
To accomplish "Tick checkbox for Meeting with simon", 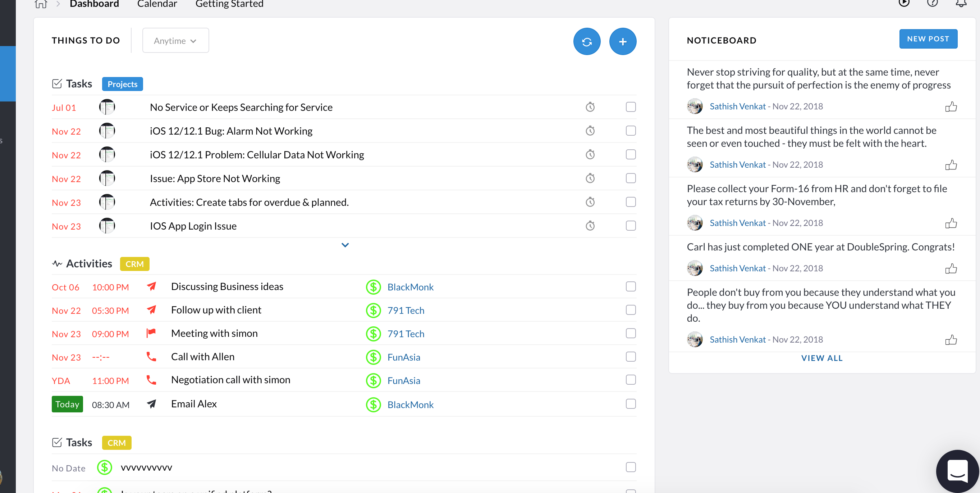I will point(630,334).
